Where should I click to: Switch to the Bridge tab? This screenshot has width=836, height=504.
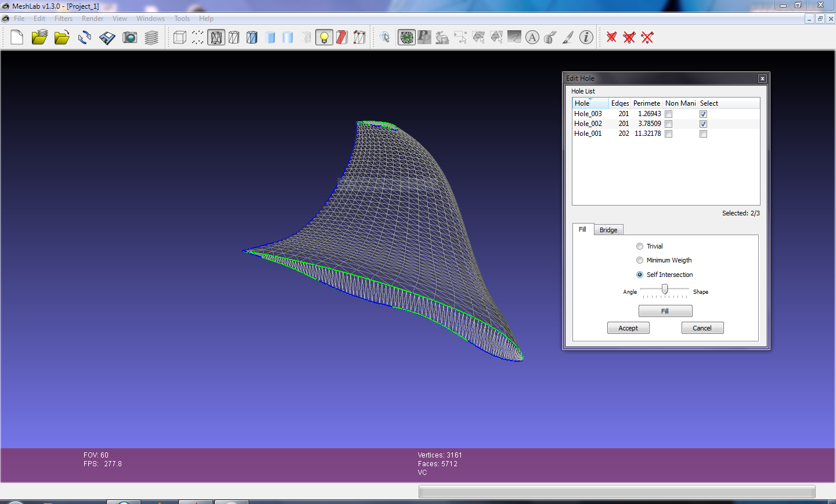tap(608, 230)
